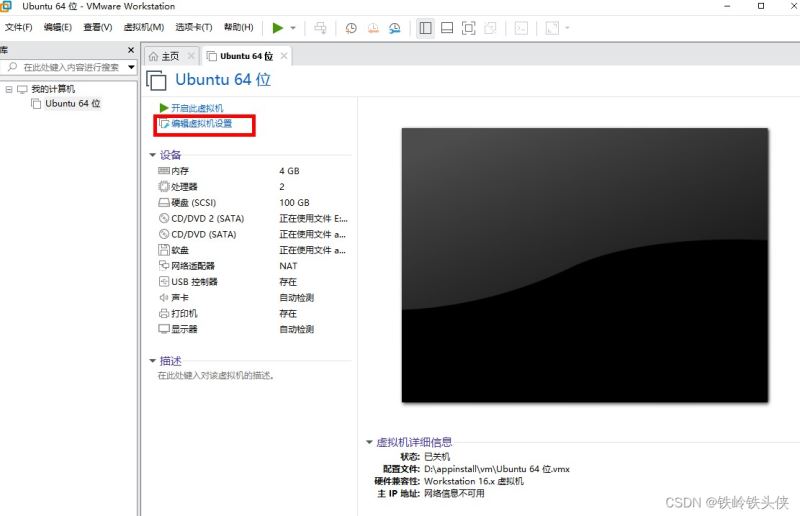
Task: Open the 帮助(H) menu
Action: (x=239, y=28)
